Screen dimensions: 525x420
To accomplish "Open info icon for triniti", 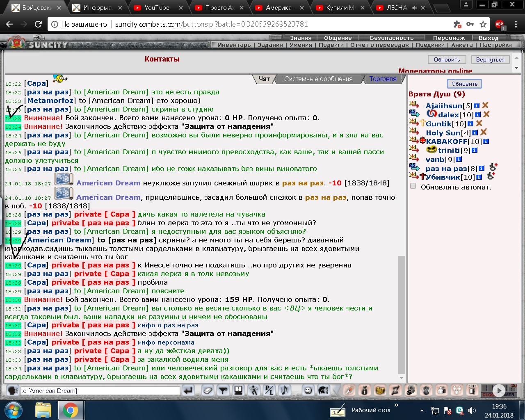I will pyautogui.click(x=475, y=151).
